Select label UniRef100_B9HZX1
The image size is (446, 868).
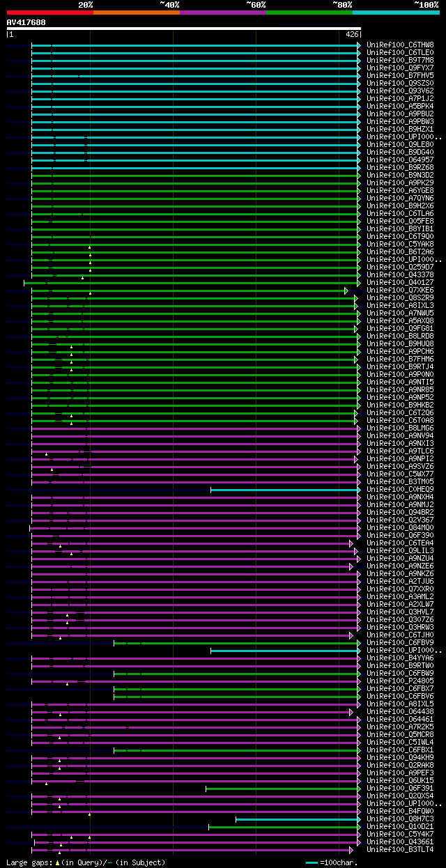(400, 130)
